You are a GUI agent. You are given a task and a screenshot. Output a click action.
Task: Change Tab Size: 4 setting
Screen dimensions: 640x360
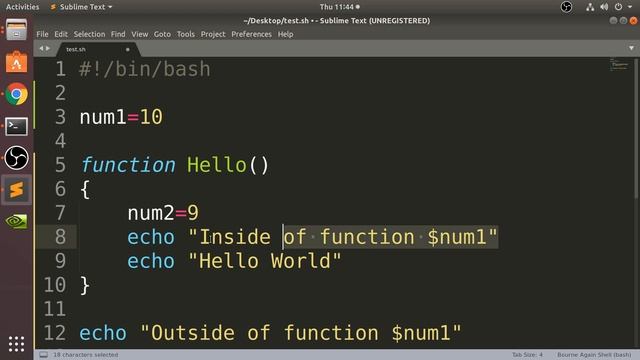[x=527, y=355]
